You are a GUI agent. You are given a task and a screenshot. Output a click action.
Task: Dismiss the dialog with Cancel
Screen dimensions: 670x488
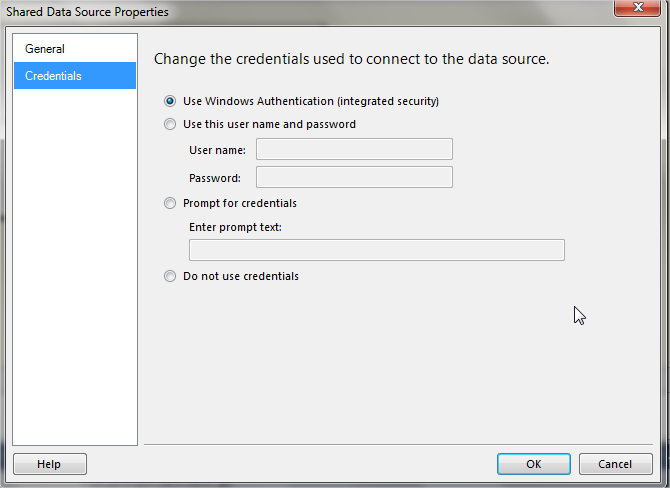tap(615, 464)
